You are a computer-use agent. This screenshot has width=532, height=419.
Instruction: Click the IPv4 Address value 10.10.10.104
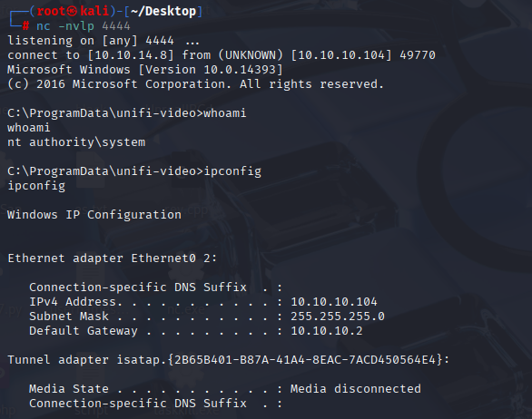pyautogui.click(x=334, y=302)
